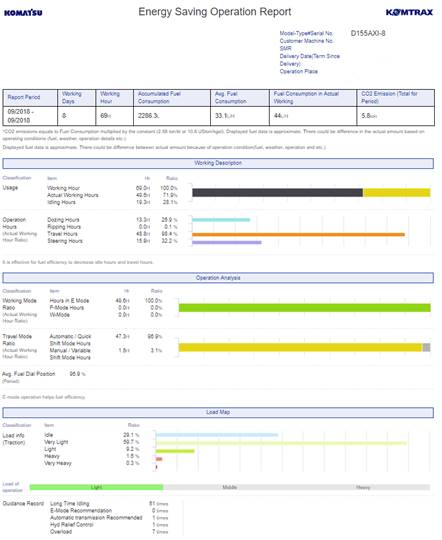
Task: Click the Customer Machine No. label
Action: tap(306, 41)
